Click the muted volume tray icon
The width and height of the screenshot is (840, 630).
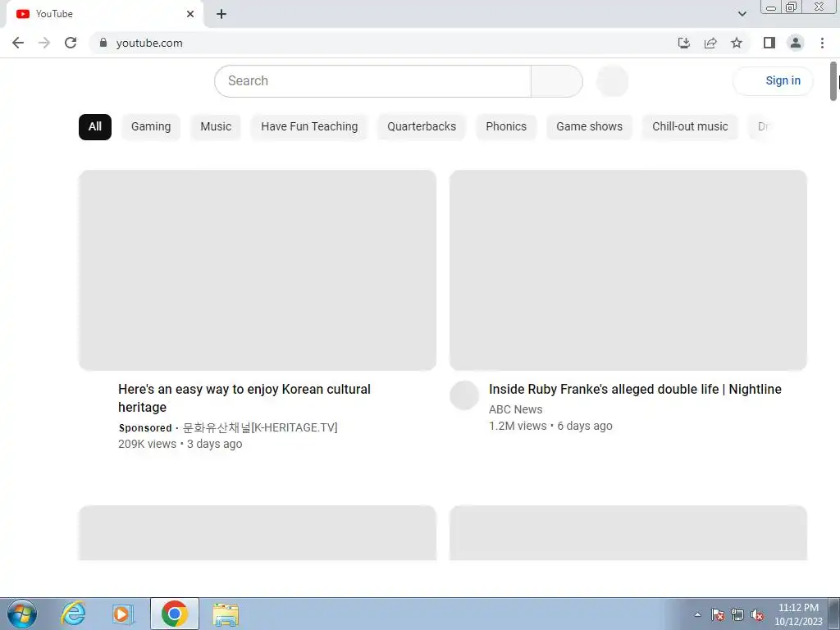[757, 614]
